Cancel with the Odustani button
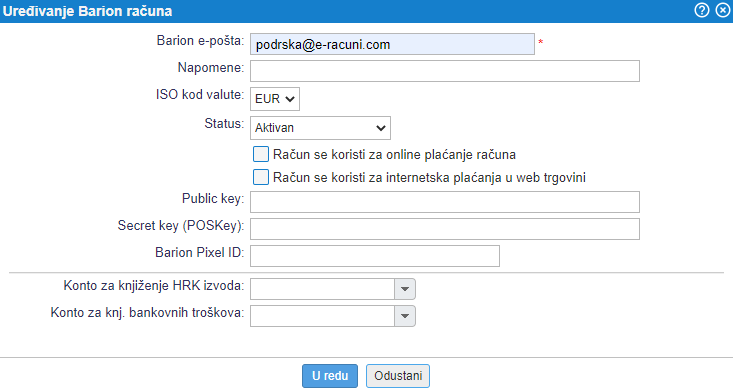 398,376
